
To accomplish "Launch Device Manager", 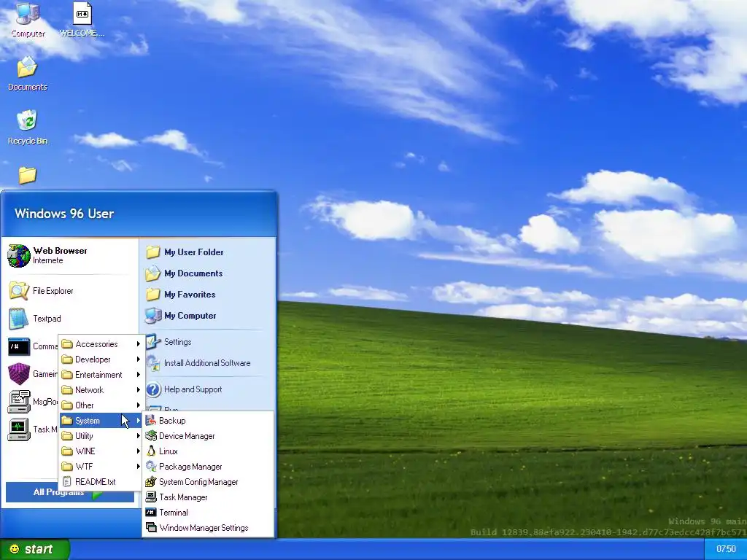I will (208, 436).
